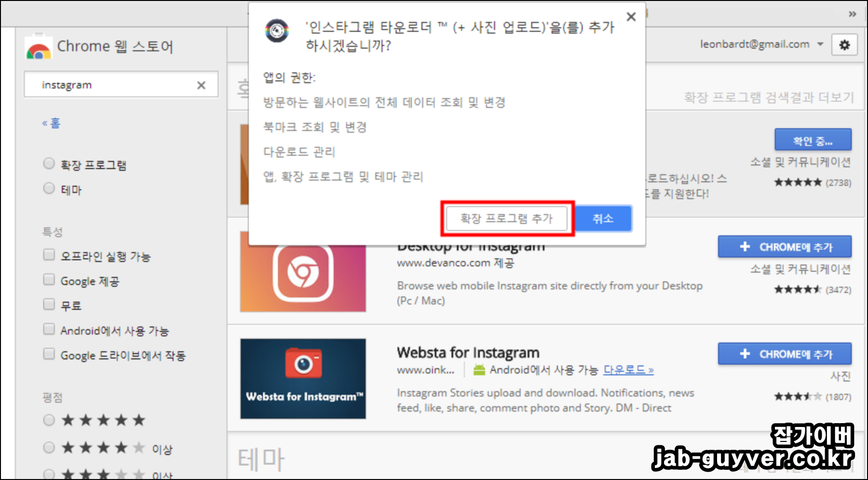
Task: Click the Websta for Instagram title
Action: (468, 353)
